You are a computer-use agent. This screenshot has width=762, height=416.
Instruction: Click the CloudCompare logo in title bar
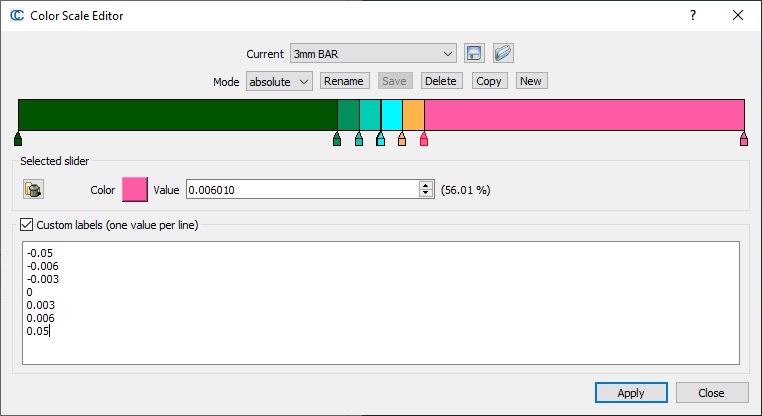[16, 16]
